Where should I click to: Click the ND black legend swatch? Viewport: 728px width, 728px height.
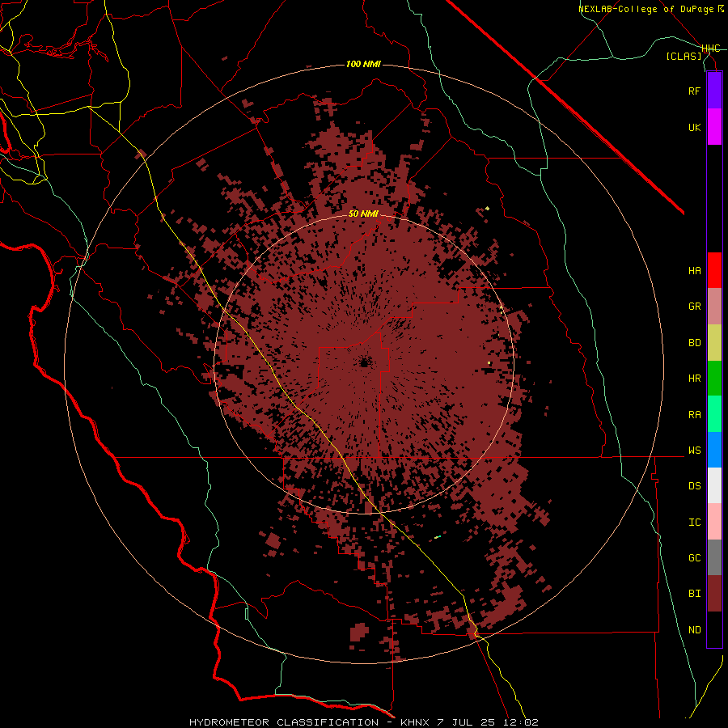coord(714,629)
